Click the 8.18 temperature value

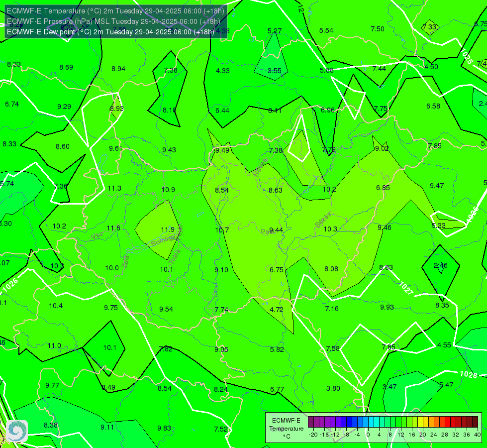pyautogui.click(x=170, y=110)
